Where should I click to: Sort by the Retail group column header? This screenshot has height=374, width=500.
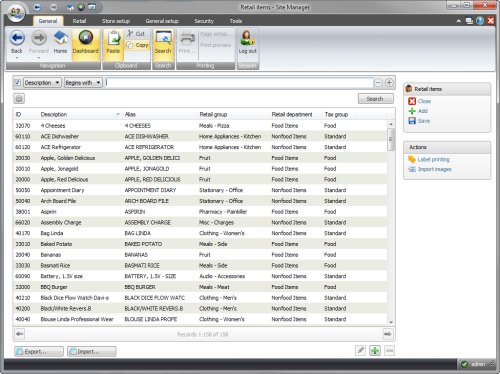point(233,114)
